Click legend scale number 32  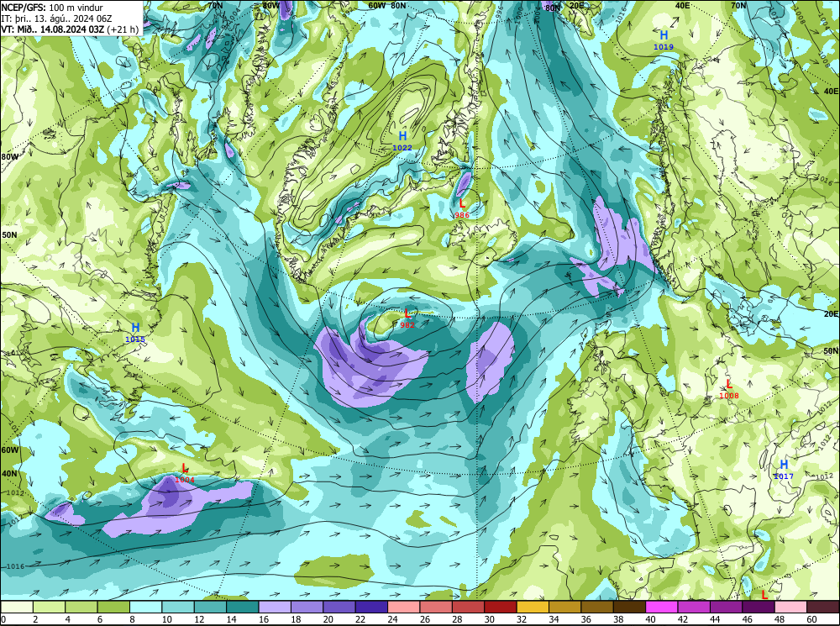[x=522, y=619]
